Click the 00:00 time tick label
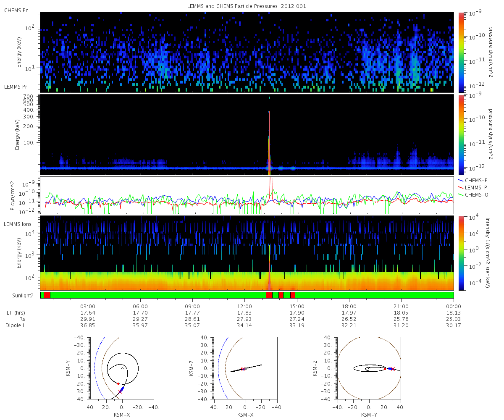The height and width of the screenshot is (420, 504). point(454,306)
